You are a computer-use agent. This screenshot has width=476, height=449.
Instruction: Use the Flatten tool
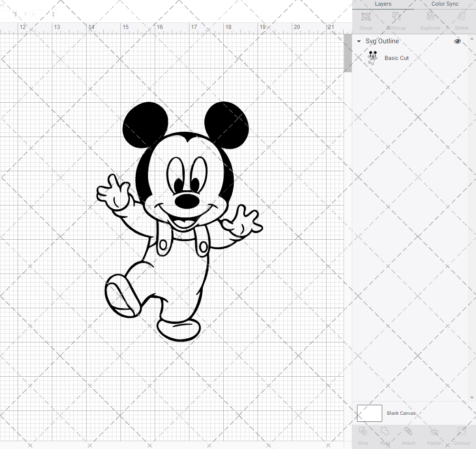click(x=434, y=435)
